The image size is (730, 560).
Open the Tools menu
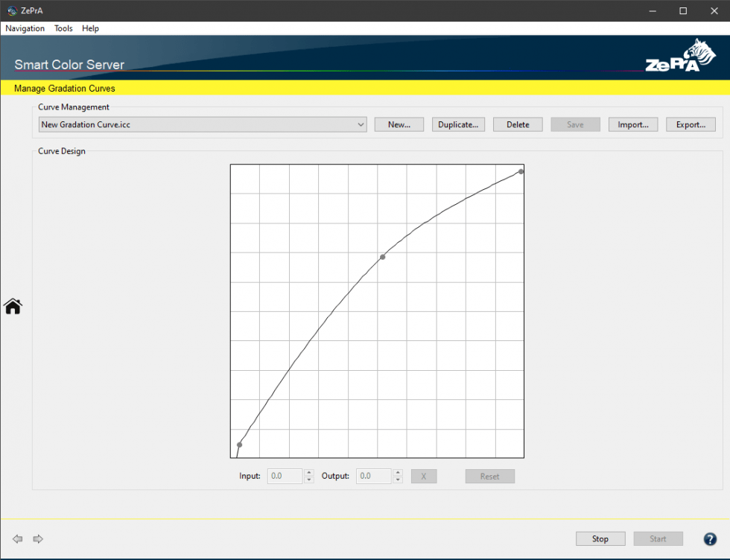tap(63, 28)
